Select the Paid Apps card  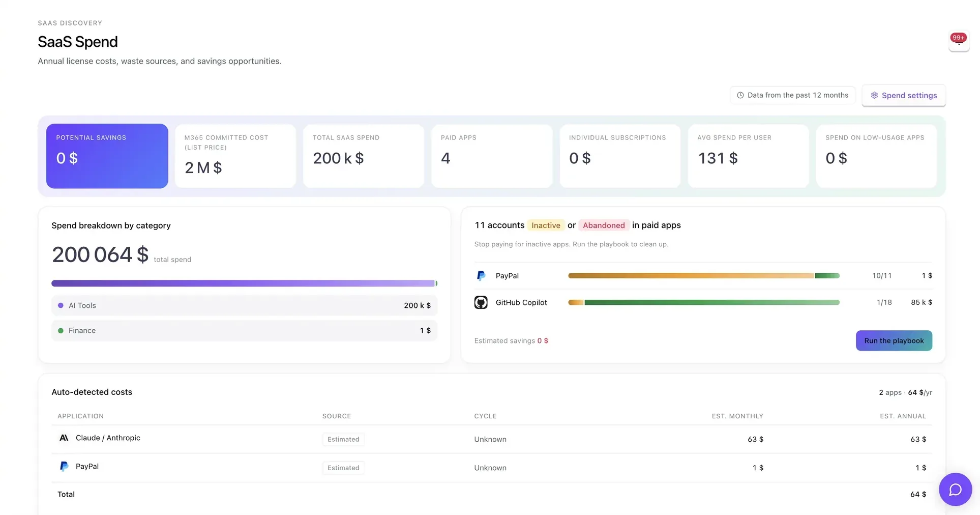point(491,156)
